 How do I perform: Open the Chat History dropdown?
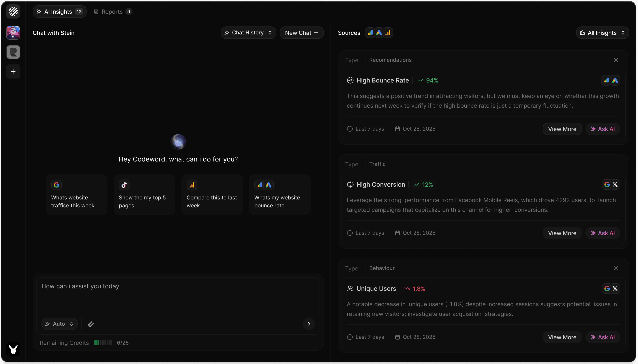pyautogui.click(x=248, y=33)
